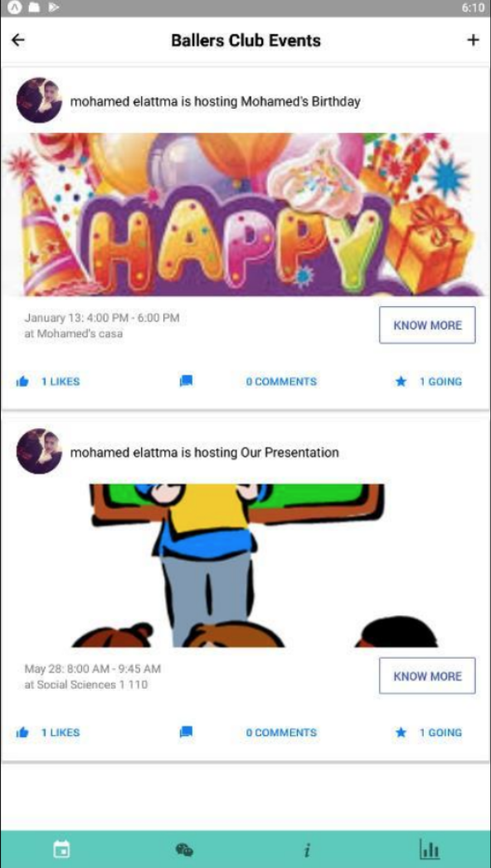Like the Mohamed's Birthday event thumbs-up
This screenshot has width=491, height=868.
[x=22, y=382]
